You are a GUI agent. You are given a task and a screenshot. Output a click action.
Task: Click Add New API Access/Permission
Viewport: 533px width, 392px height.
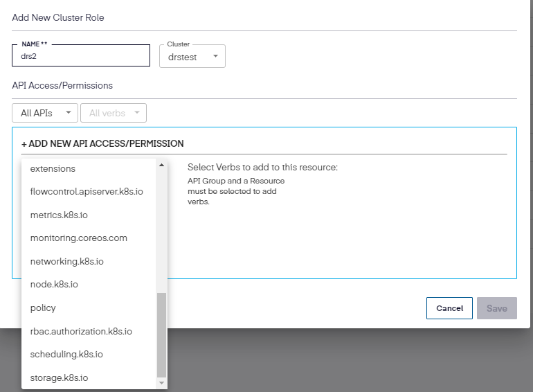click(x=102, y=143)
